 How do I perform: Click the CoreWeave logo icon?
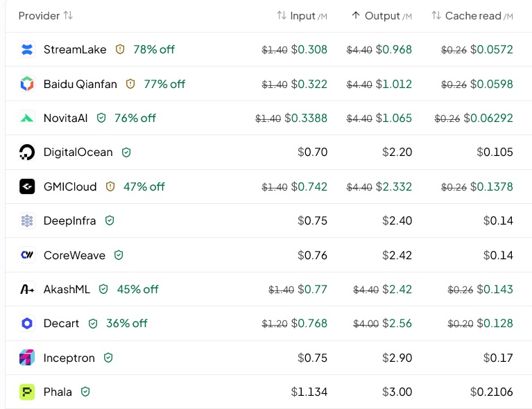tap(27, 254)
